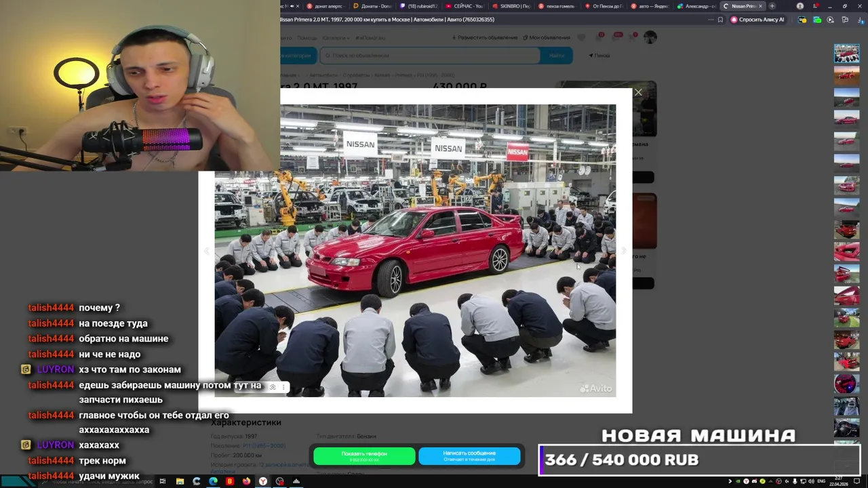Click the blue Написать сообщение button
This screenshot has height=488, width=868.
[x=469, y=456]
